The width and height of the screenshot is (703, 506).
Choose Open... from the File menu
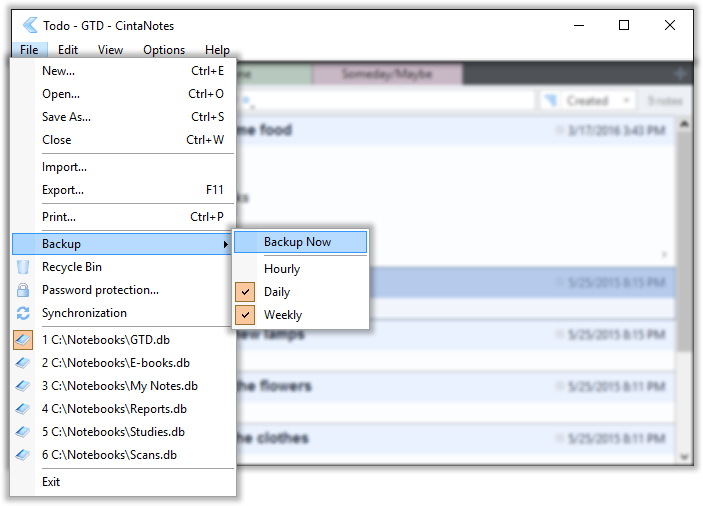[x=123, y=94]
